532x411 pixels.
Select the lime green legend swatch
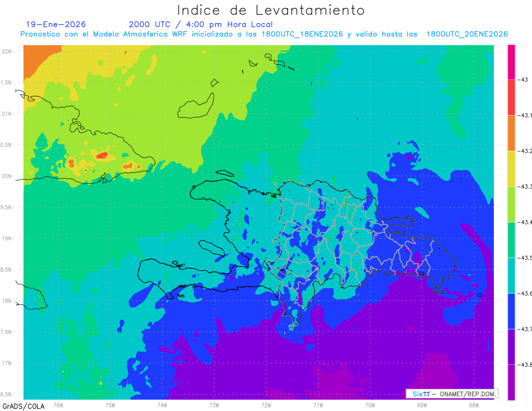pos(511,204)
